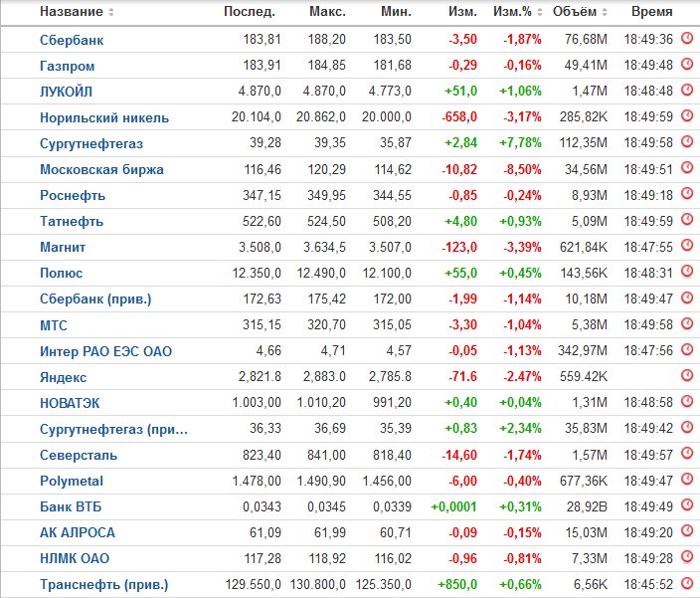Image resolution: width=700 pixels, height=598 pixels.
Task: Sort table by Объём column arrows
Action: tap(605, 12)
